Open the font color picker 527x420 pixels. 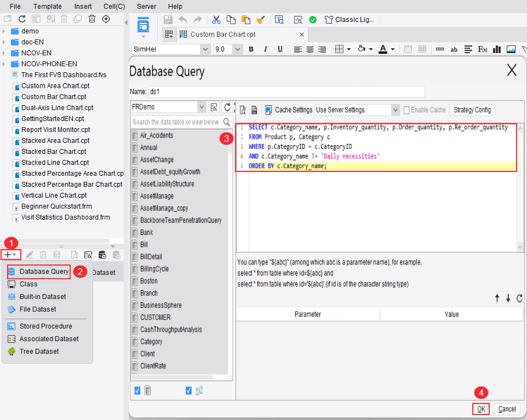(x=393, y=49)
